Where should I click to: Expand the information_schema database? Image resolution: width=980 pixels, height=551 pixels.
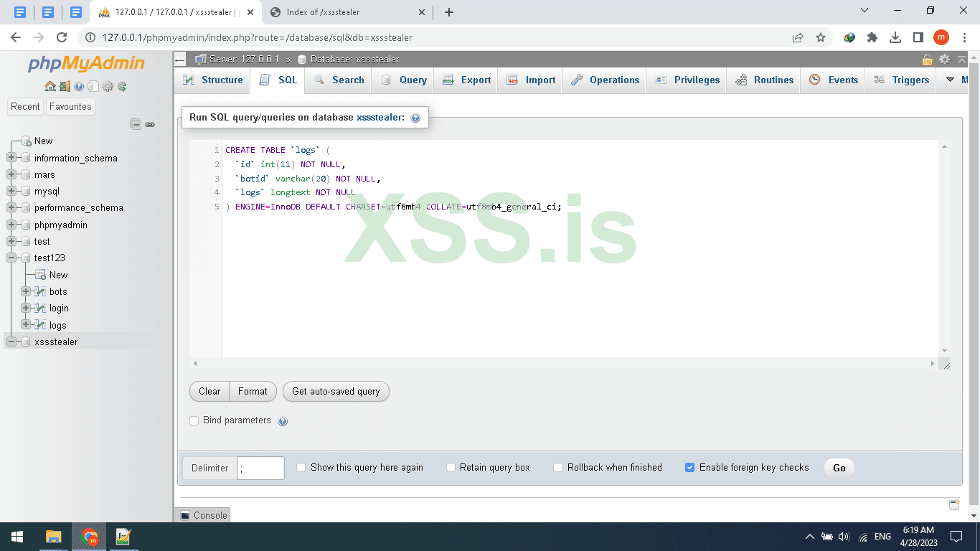[11, 158]
